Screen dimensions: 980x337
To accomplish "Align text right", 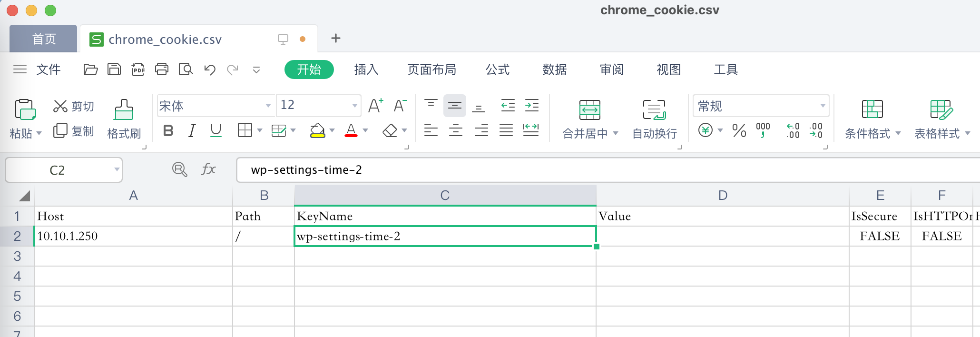I will (481, 130).
